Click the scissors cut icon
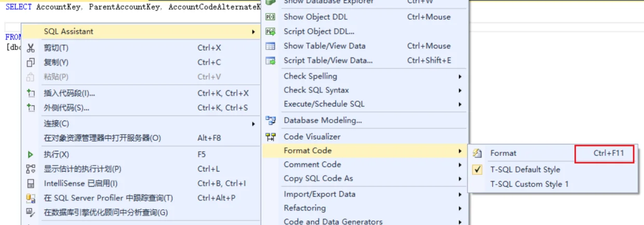Image resolution: width=644 pixels, height=225 pixels. [x=31, y=48]
